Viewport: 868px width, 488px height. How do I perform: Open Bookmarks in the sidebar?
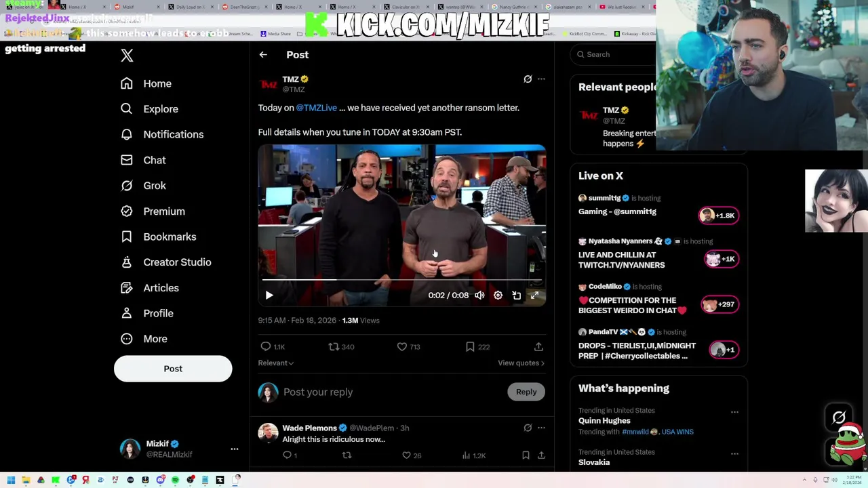159,237
